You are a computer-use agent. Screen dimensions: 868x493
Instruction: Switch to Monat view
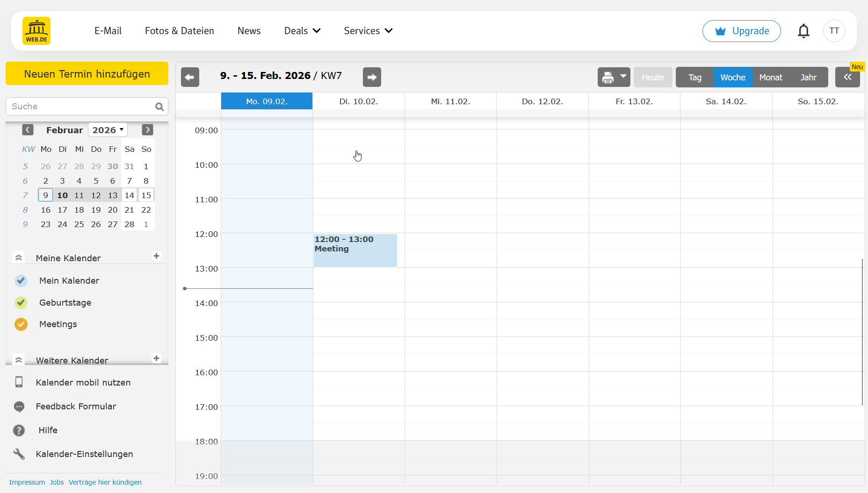770,77
